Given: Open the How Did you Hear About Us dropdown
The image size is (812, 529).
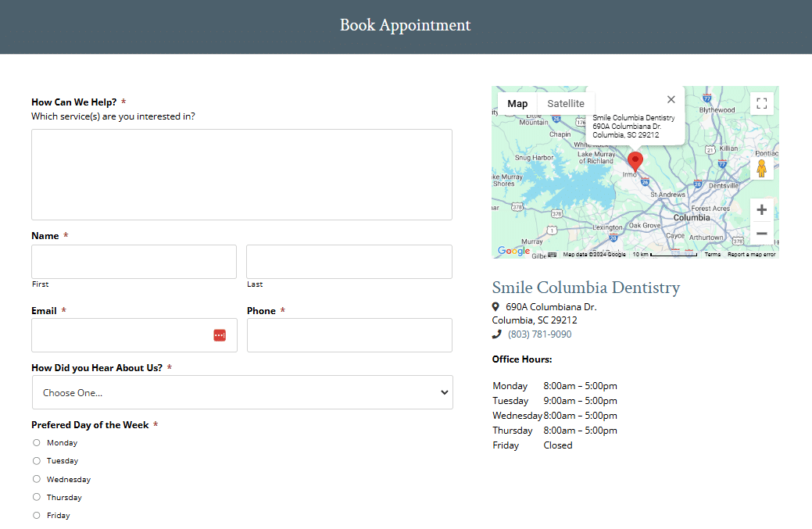Looking at the screenshot, I should coord(242,392).
